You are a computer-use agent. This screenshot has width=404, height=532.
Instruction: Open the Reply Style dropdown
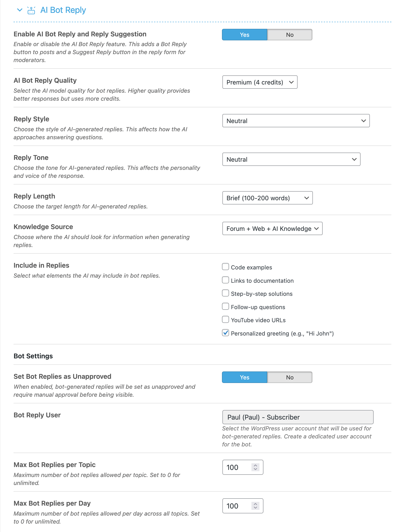(296, 121)
